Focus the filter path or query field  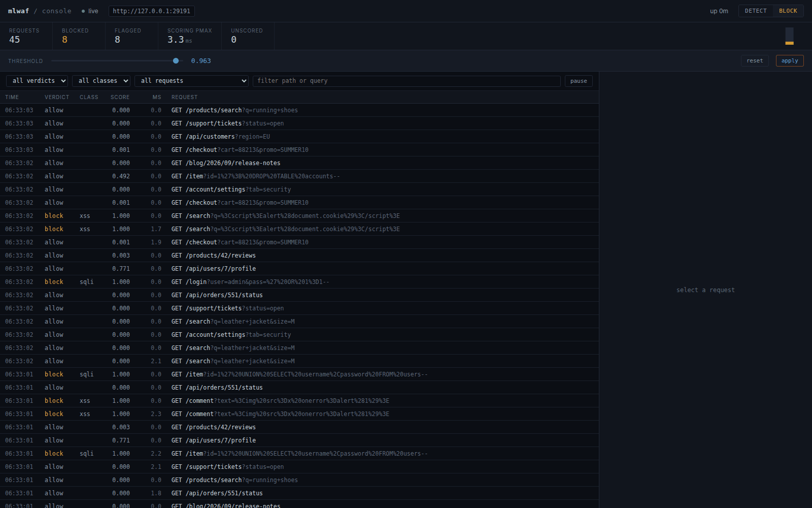407,81
